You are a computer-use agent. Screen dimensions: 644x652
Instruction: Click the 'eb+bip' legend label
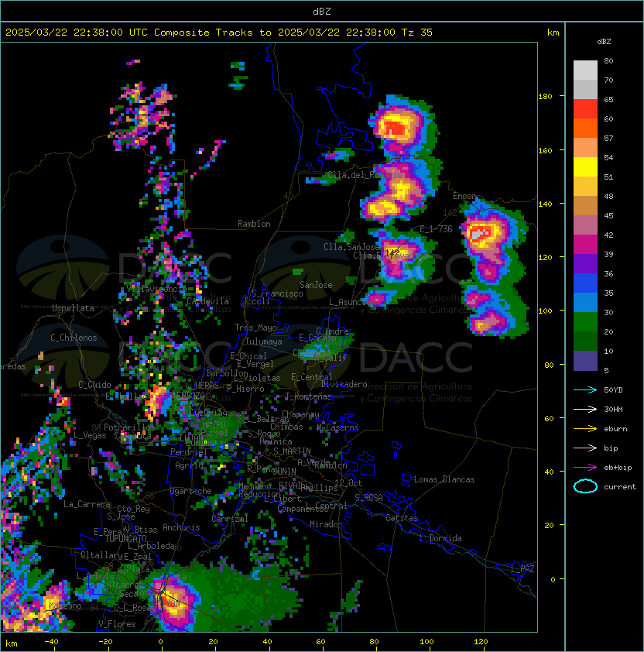[x=618, y=468]
